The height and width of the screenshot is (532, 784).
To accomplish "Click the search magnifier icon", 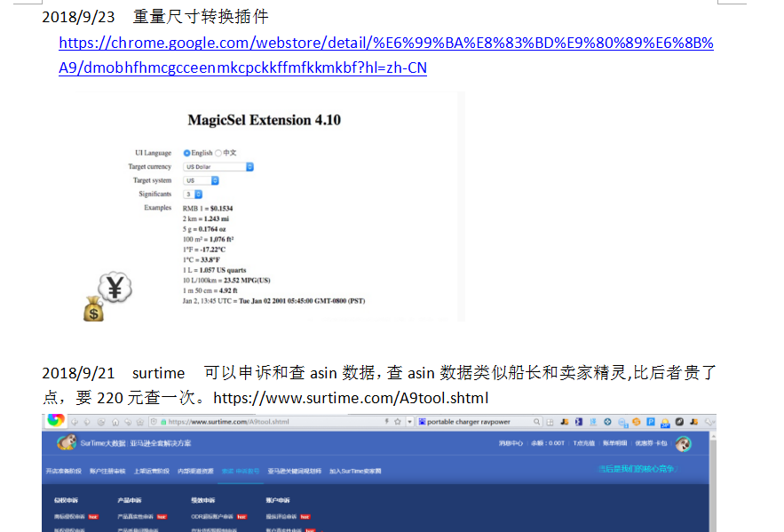I will pos(536,422).
